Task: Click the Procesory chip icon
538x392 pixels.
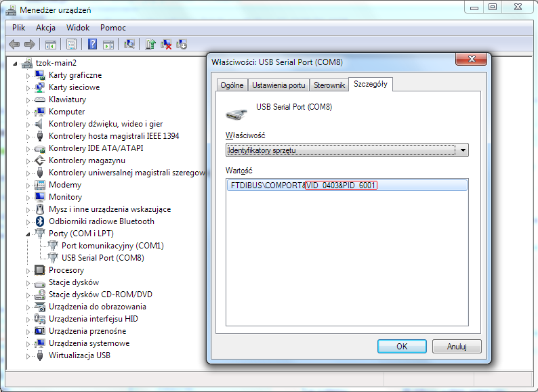Action: (40, 270)
